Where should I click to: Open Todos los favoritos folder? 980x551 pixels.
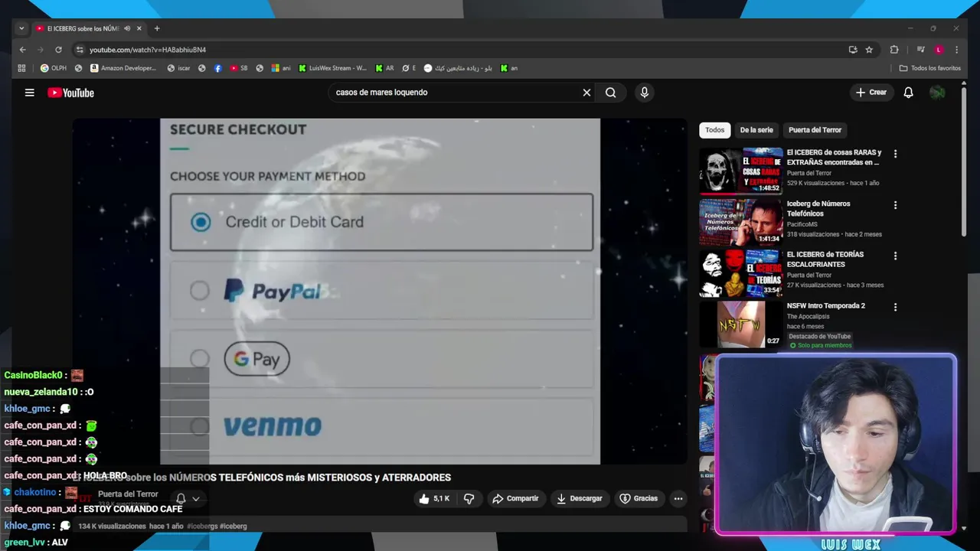929,68
